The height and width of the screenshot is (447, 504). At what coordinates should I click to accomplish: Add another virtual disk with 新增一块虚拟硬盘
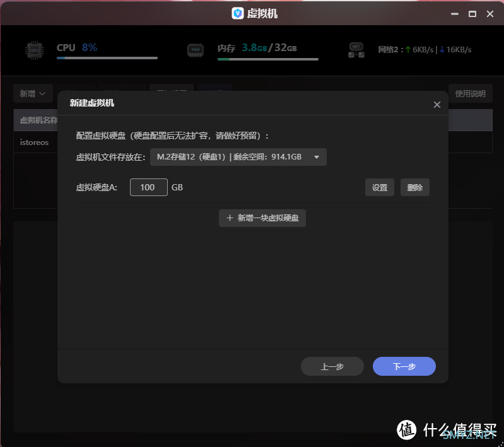(x=262, y=218)
